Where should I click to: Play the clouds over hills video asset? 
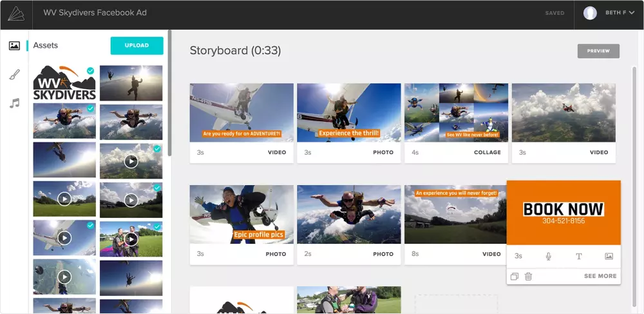click(131, 162)
